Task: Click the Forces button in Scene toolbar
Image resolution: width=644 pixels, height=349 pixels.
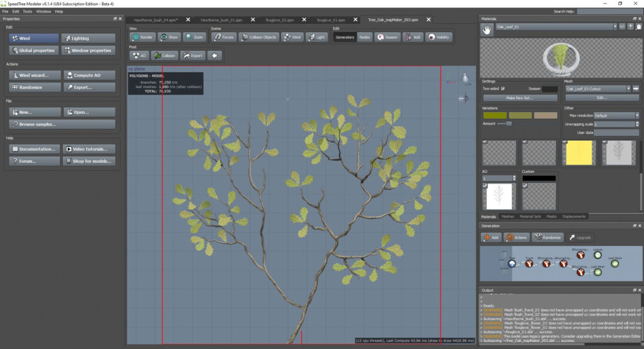Action: tap(223, 38)
